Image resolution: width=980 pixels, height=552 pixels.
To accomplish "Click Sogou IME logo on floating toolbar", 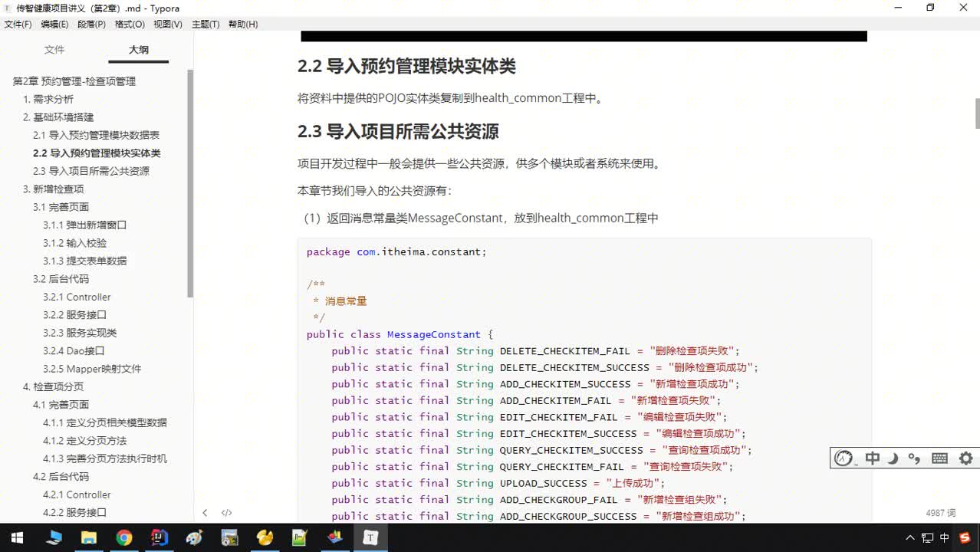I will point(844,458).
